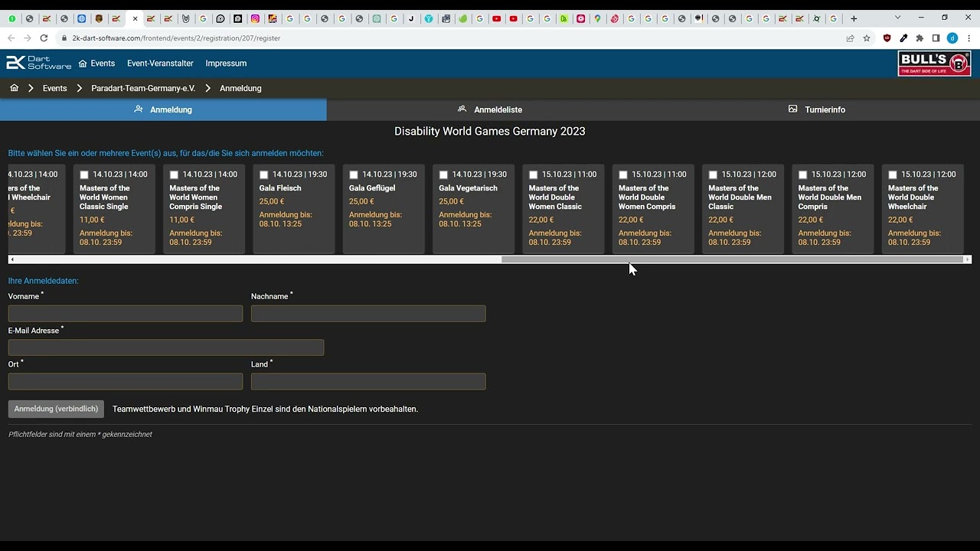Click the BULL'S sponsor logo

934,64
